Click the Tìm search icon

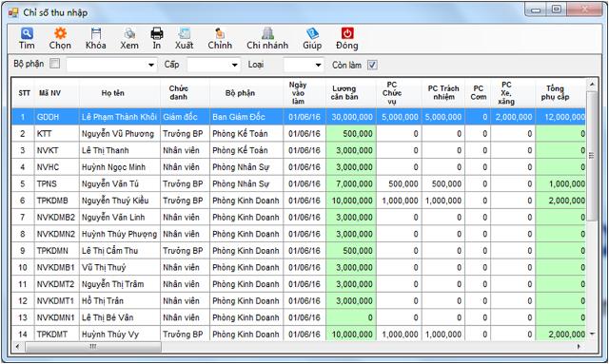(x=27, y=34)
